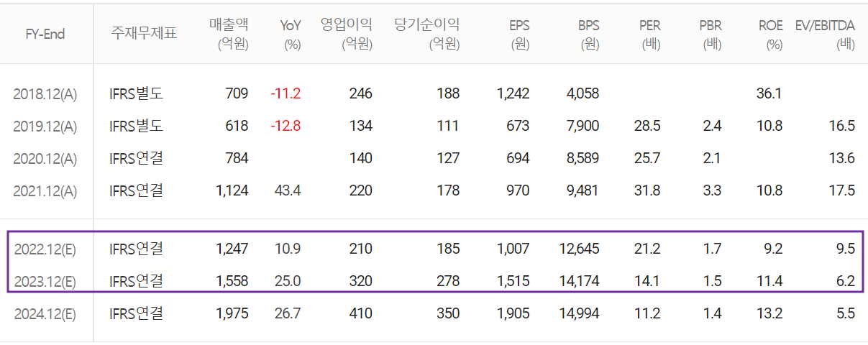868x345 pixels.
Task: Select the 2022.12(E) row label
Action: coord(45,249)
